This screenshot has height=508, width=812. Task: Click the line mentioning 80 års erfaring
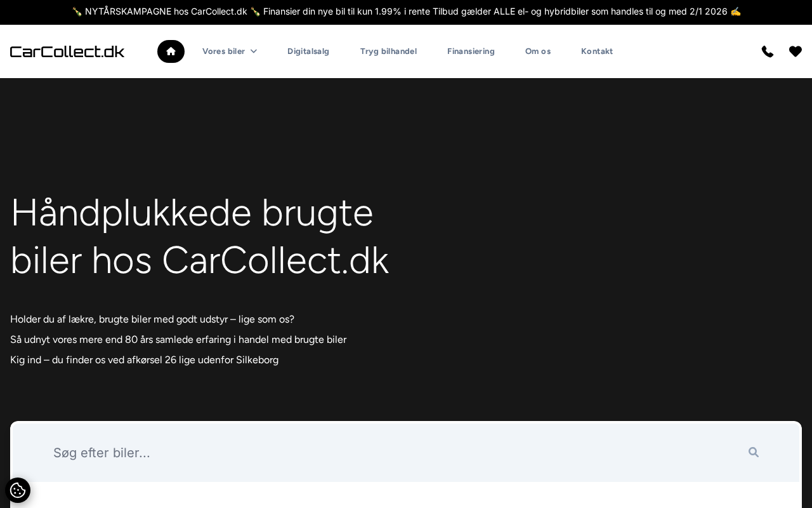click(178, 340)
